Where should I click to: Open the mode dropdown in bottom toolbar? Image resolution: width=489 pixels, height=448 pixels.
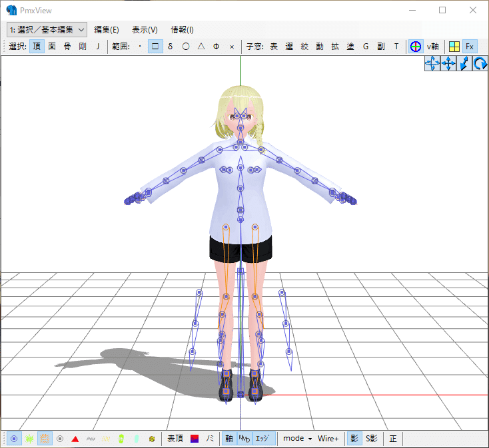(x=298, y=439)
